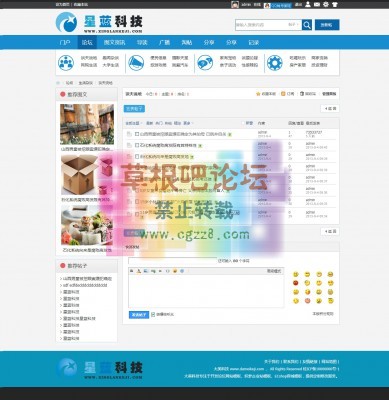This screenshot has width=389, height=400.
Task: Open the 'sdf sdfdsddddddddddd' recommended post
Action: tap(86, 285)
